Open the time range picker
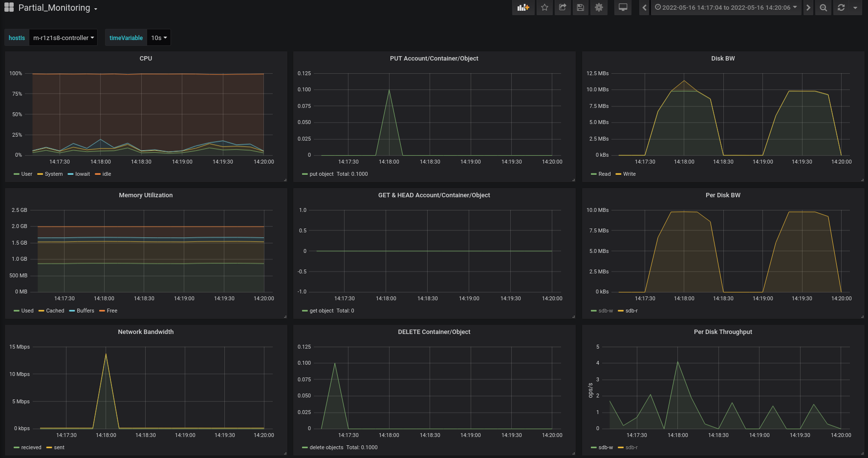 click(x=726, y=7)
